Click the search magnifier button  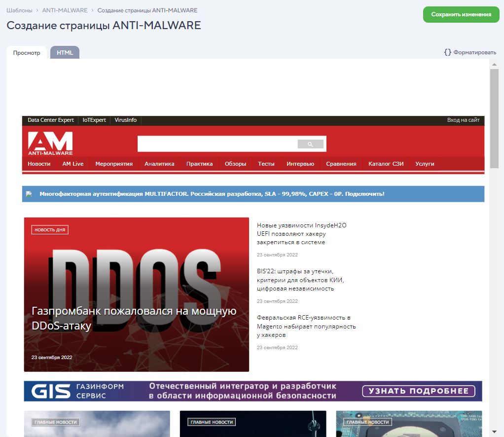click(x=310, y=144)
